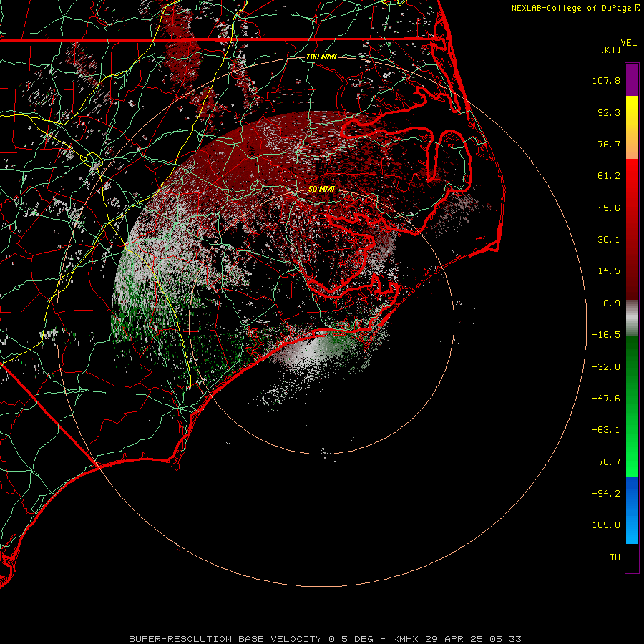Click the -78.7 legend value

pos(606,462)
